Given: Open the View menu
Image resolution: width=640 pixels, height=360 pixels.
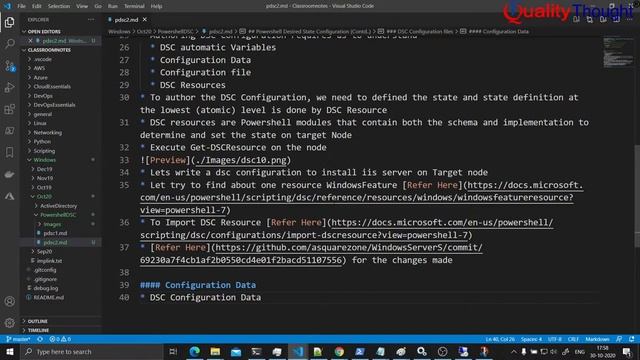Looking at the screenshot, I should [x=82, y=6].
